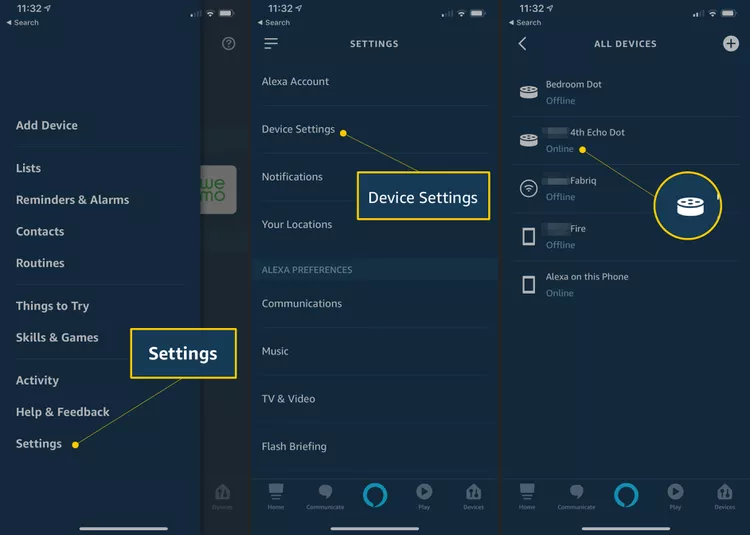
Task: Open Devices tab in Settings screen
Action: [474, 496]
